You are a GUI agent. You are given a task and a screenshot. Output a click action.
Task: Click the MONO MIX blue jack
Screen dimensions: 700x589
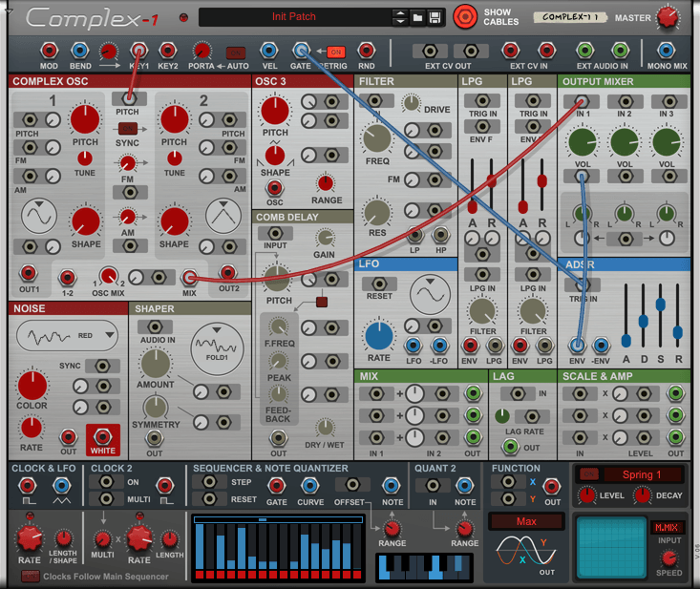[x=666, y=51]
